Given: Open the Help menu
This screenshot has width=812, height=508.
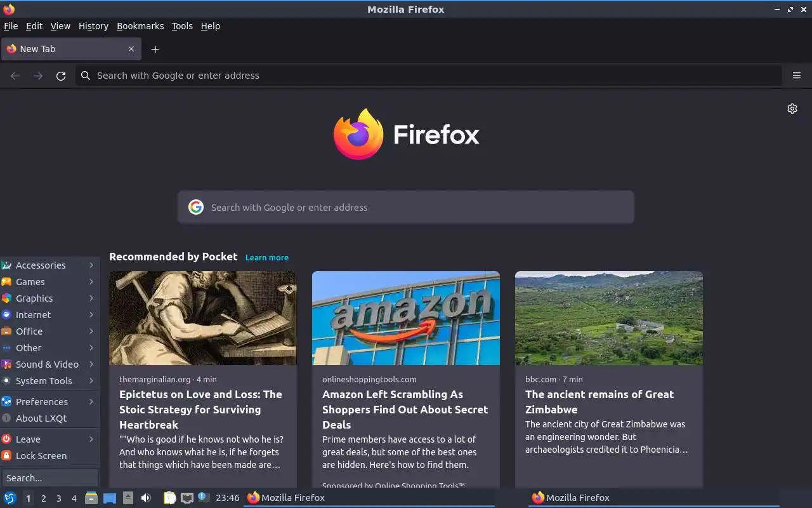Looking at the screenshot, I should point(211,26).
